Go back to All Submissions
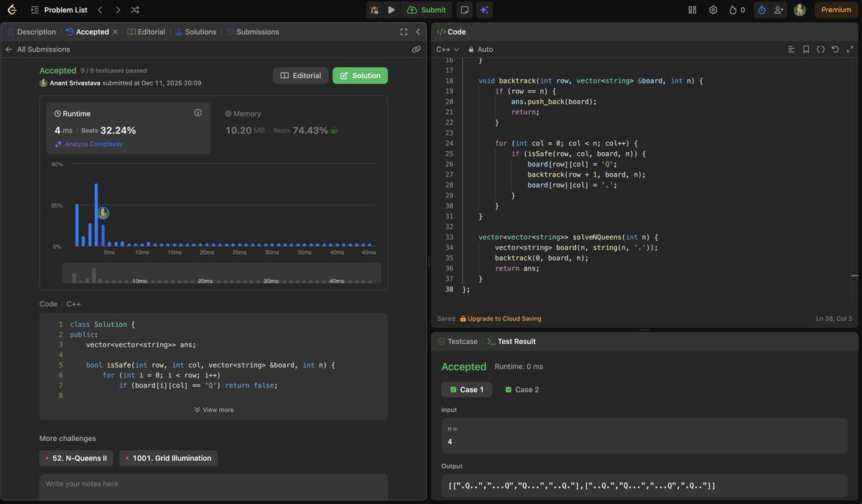 (x=37, y=50)
